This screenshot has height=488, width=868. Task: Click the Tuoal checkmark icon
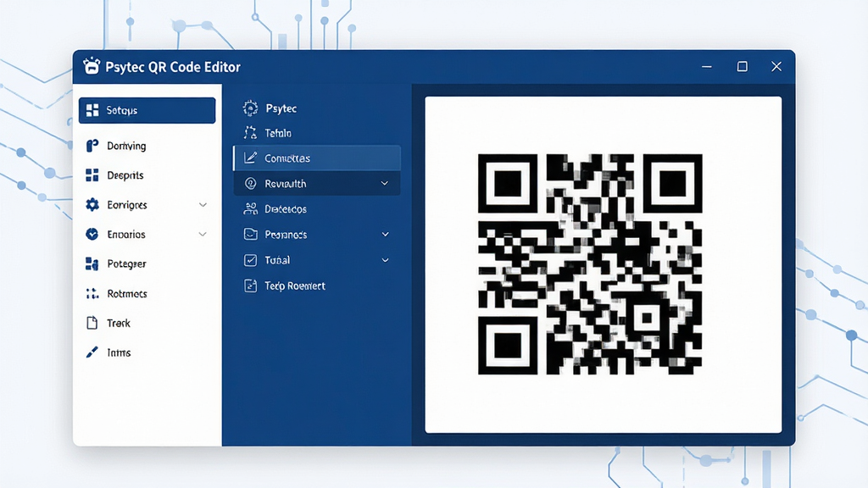250,260
